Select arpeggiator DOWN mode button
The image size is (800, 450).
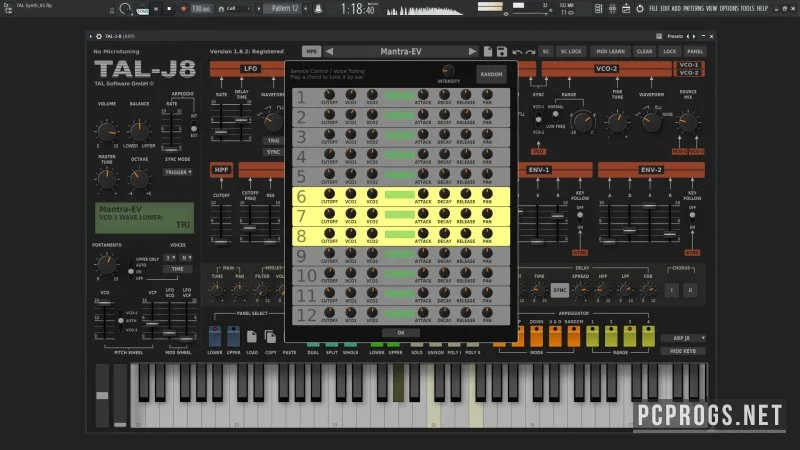(536, 336)
